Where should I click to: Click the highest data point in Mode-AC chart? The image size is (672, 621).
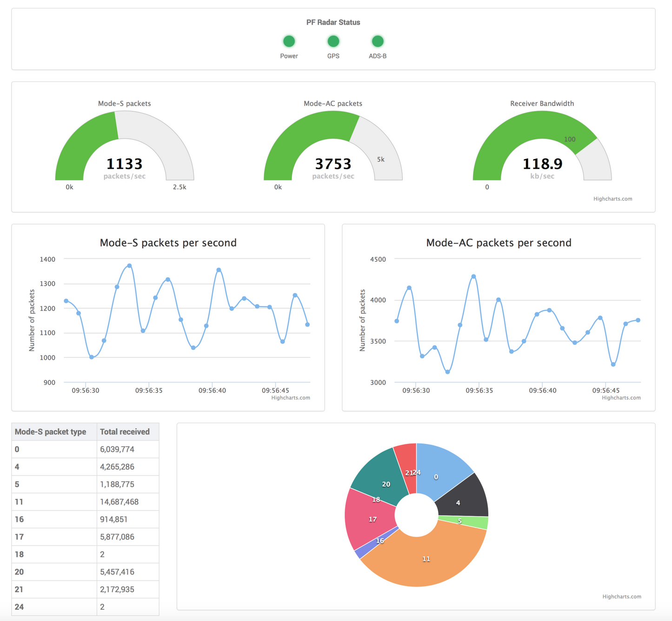point(473,277)
